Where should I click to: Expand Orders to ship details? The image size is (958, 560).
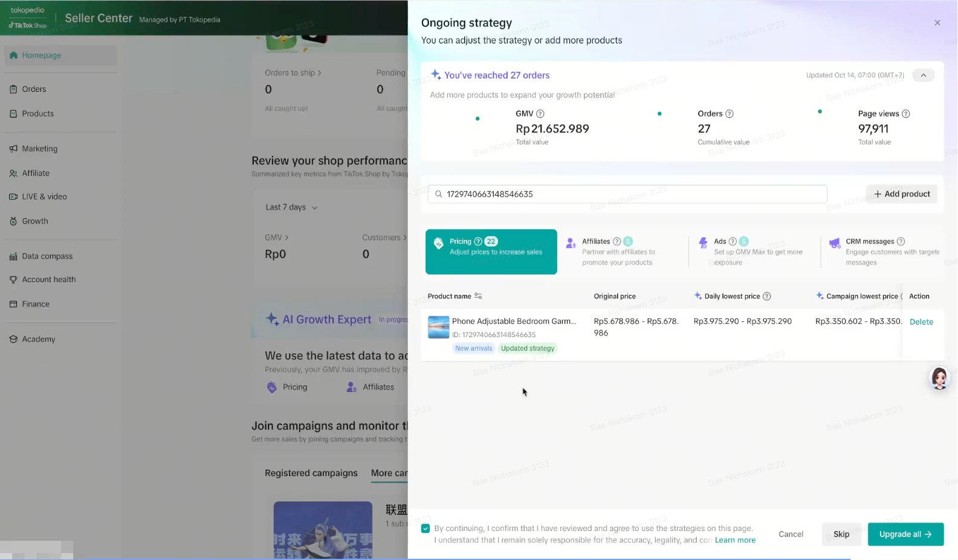[293, 72]
